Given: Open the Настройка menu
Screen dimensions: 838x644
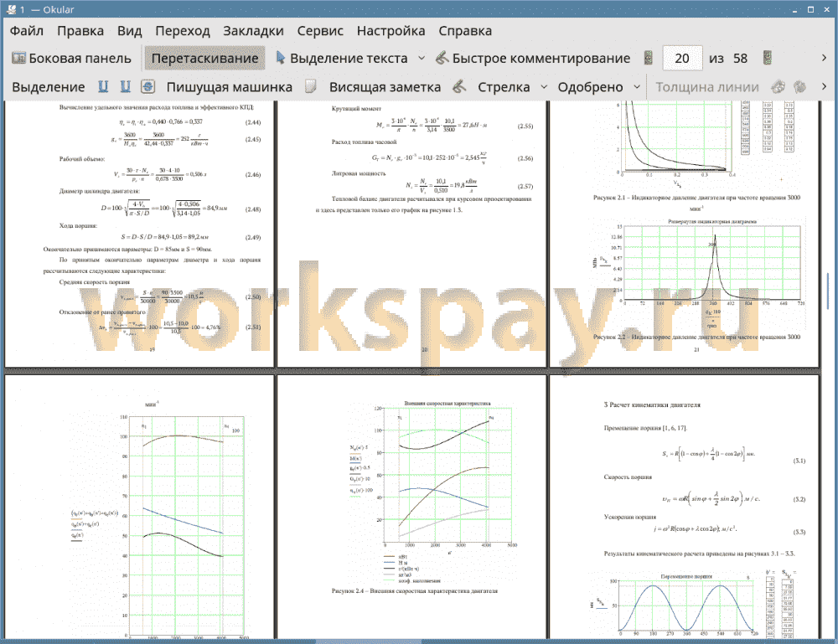Looking at the screenshot, I should coord(391,31).
